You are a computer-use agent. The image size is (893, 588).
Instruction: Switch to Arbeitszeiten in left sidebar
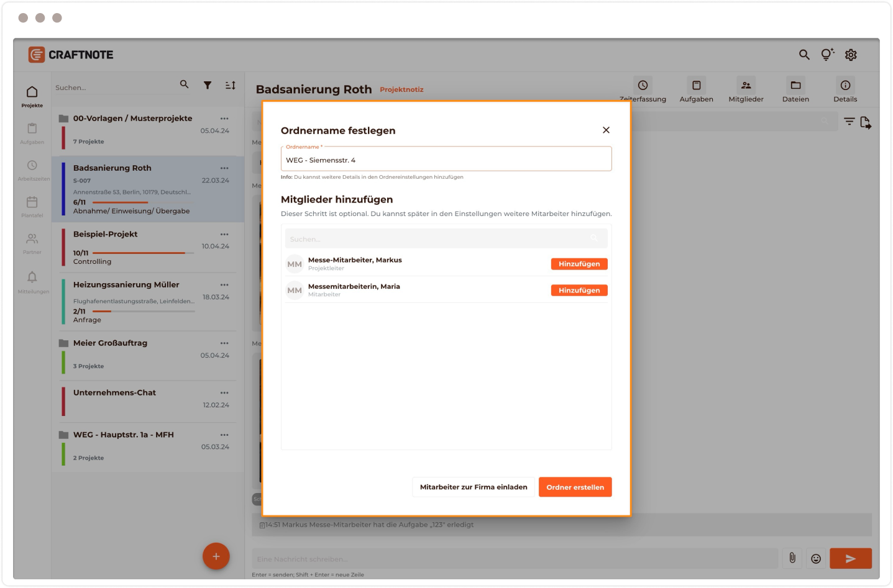click(32, 170)
